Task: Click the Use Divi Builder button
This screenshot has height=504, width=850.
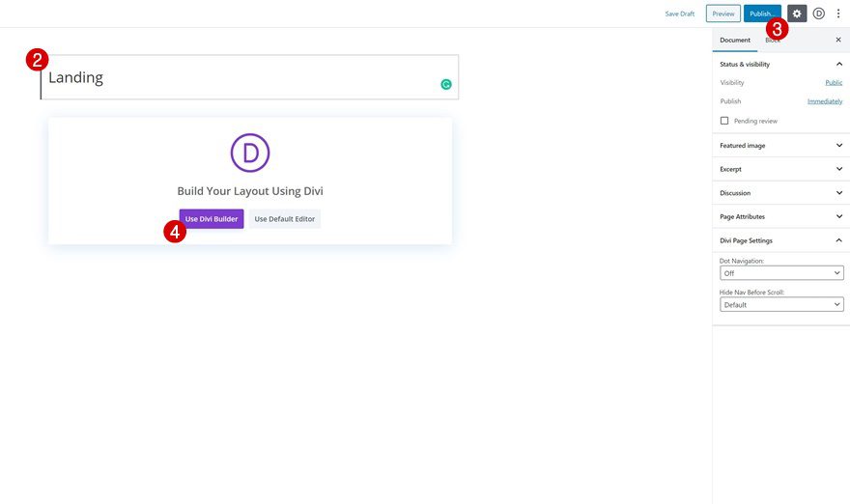Action: point(212,219)
